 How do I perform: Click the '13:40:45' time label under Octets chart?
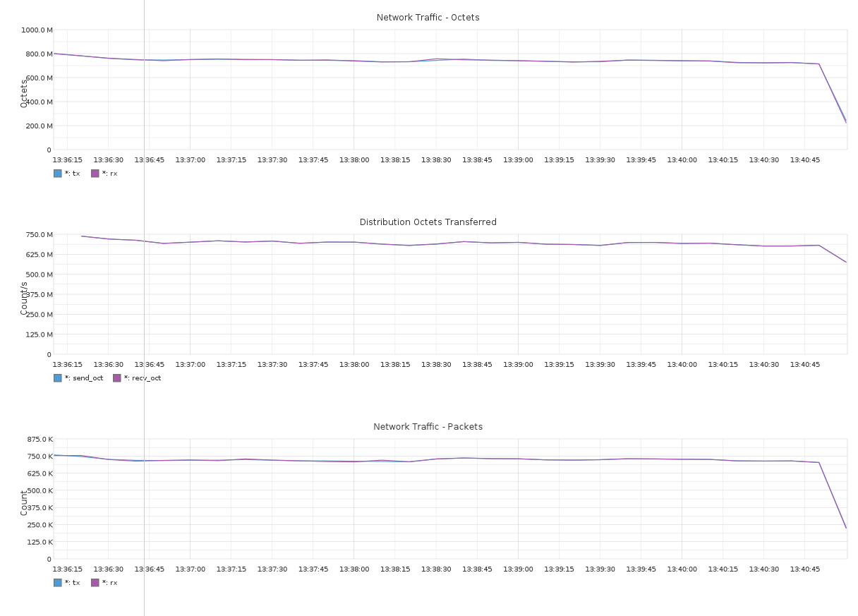(x=805, y=160)
